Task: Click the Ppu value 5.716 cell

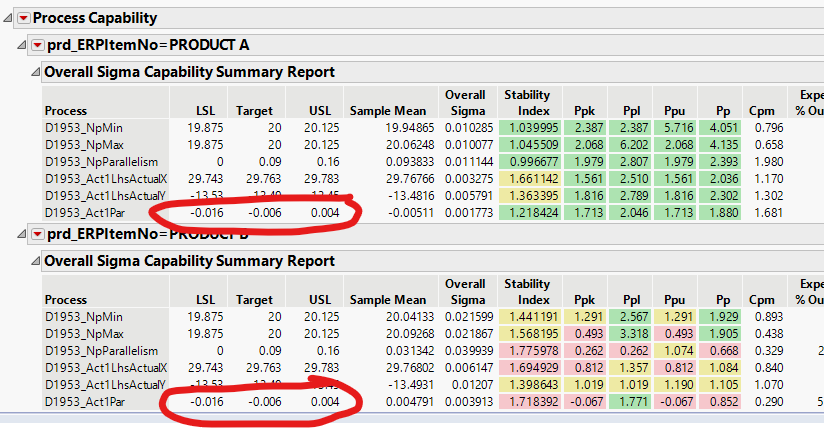Action: pos(675,128)
